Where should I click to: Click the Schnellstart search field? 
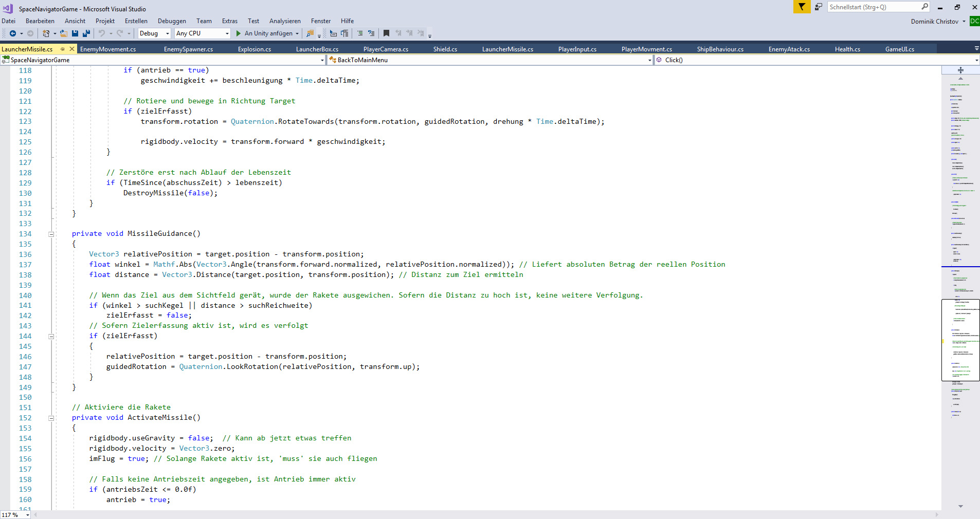pos(873,7)
